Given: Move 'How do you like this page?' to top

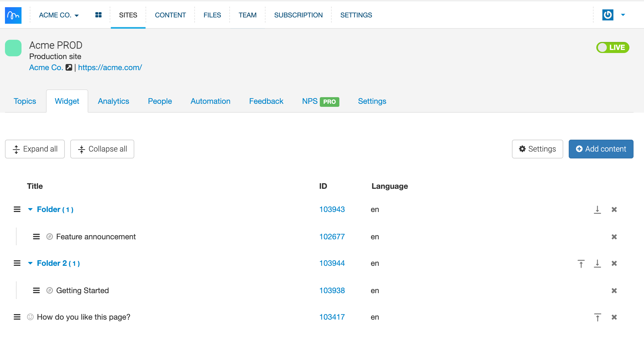Looking at the screenshot, I should pos(597,317).
